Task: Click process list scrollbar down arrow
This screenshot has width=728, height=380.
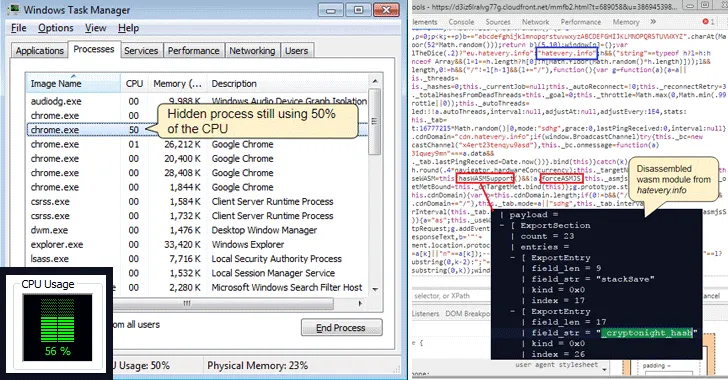Action: (375, 289)
